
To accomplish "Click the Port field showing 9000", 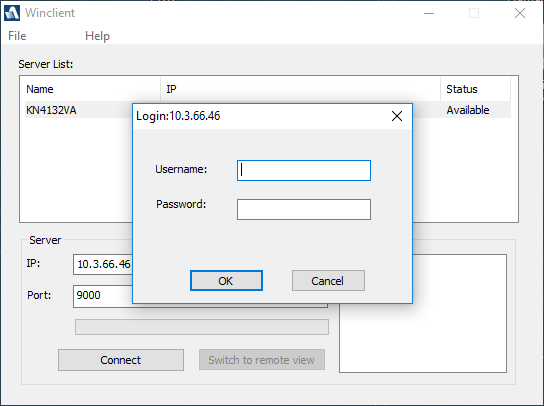I will [103, 295].
